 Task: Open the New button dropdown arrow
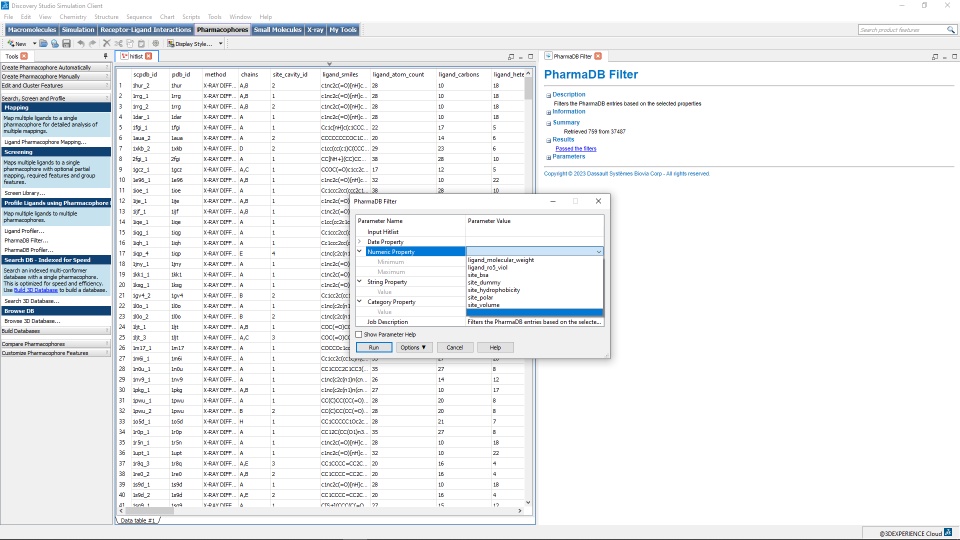pos(34,43)
